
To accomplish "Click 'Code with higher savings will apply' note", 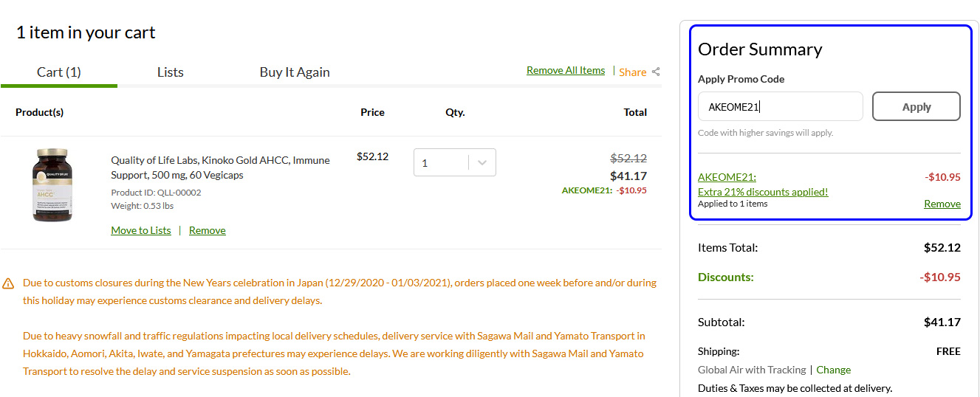I will coord(765,133).
